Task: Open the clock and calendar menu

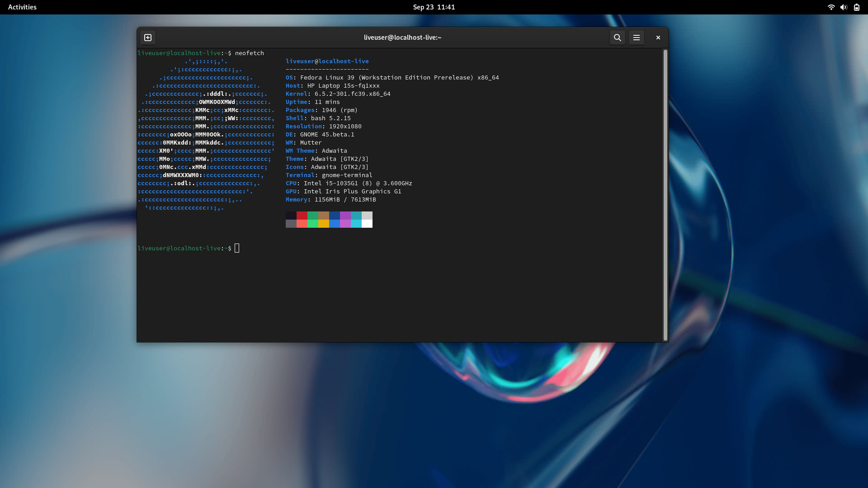Action: [434, 7]
